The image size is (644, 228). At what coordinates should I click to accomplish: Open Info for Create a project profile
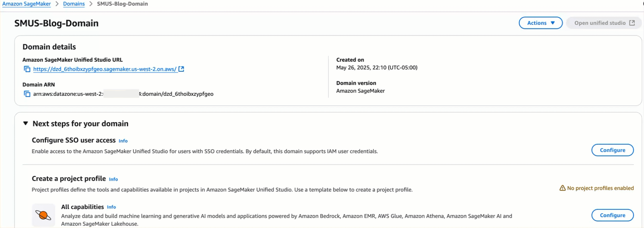[x=113, y=179]
